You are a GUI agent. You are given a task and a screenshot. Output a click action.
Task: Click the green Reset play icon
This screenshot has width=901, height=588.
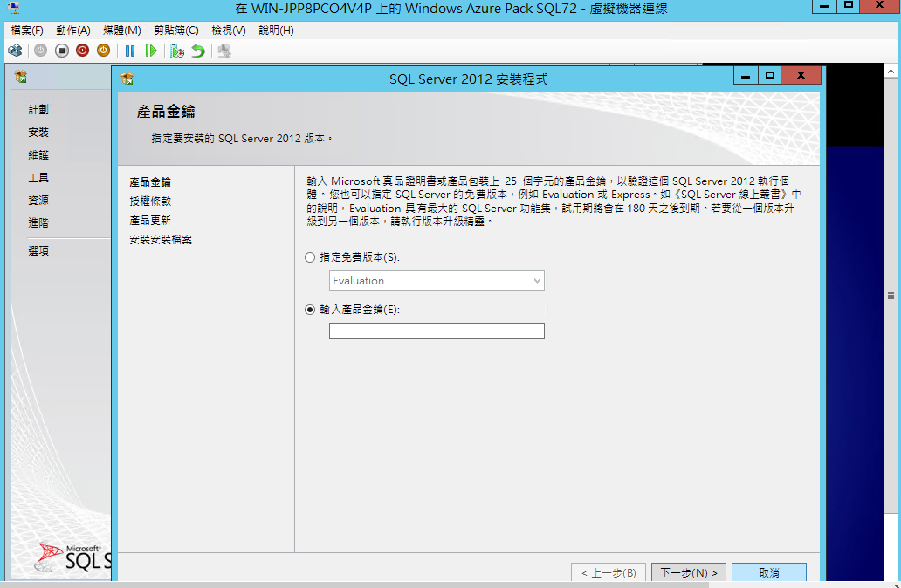click(x=150, y=51)
